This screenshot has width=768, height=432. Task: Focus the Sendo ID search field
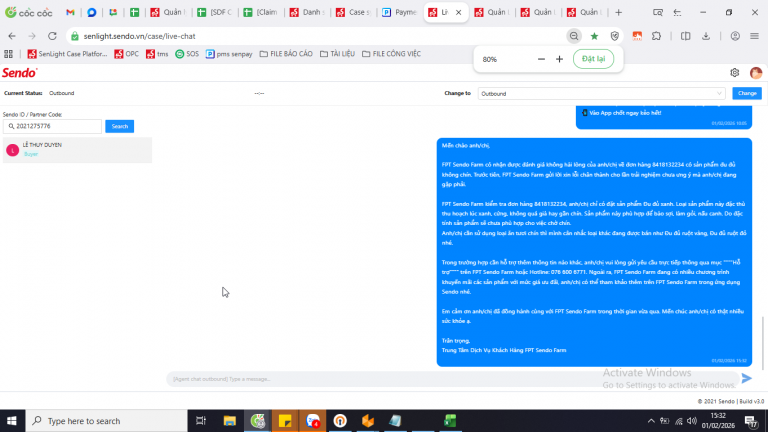coord(52,126)
